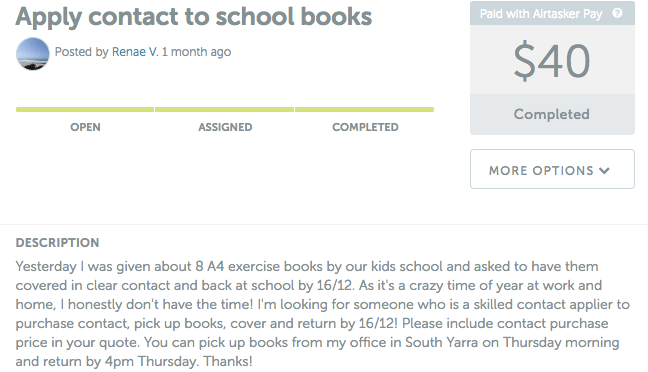Click the last green progress bar segment

pyautogui.click(x=364, y=110)
